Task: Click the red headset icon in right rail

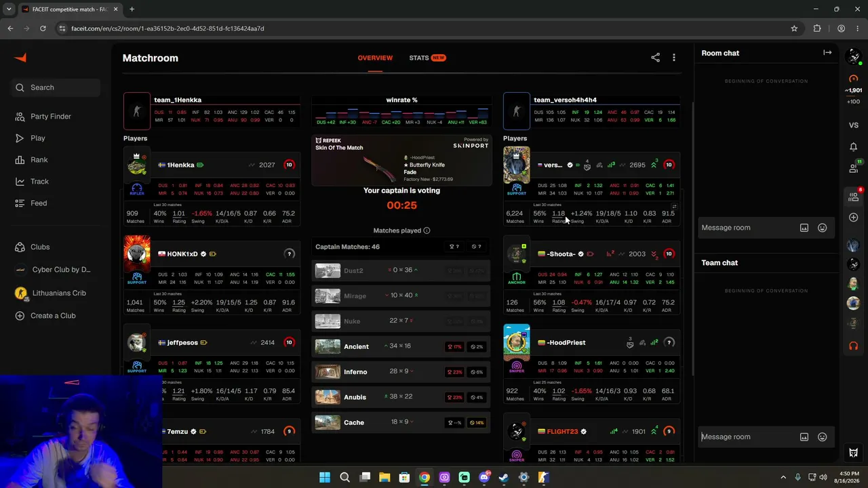Action: tap(854, 346)
